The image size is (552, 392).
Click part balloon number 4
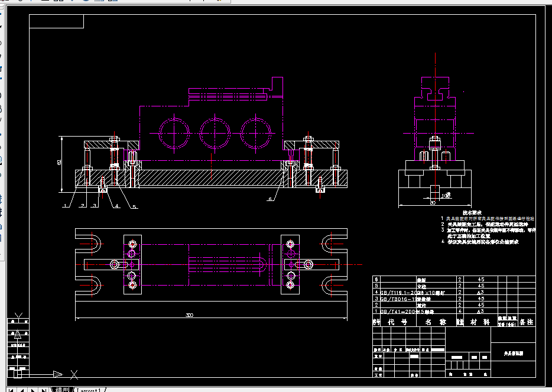point(116,206)
